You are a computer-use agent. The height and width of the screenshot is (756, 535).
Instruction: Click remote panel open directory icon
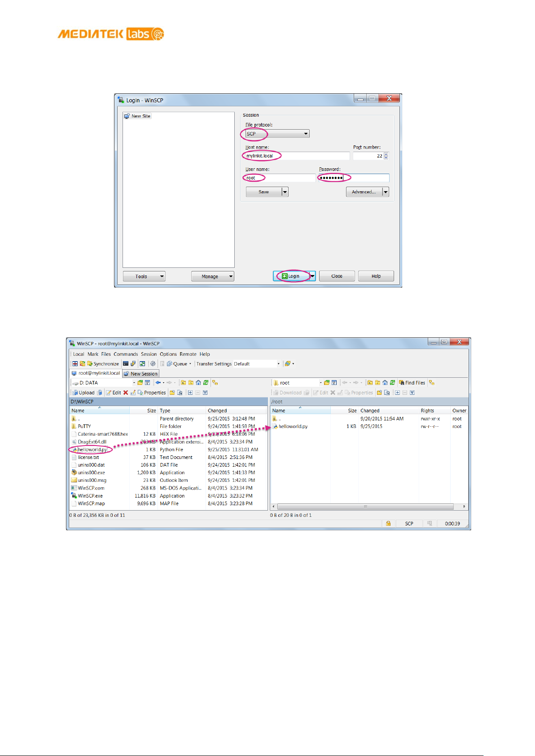pos(327,383)
